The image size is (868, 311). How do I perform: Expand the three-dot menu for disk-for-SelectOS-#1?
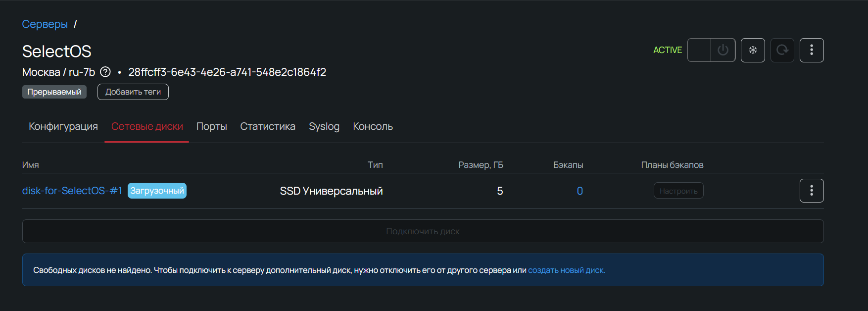(812, 191)
